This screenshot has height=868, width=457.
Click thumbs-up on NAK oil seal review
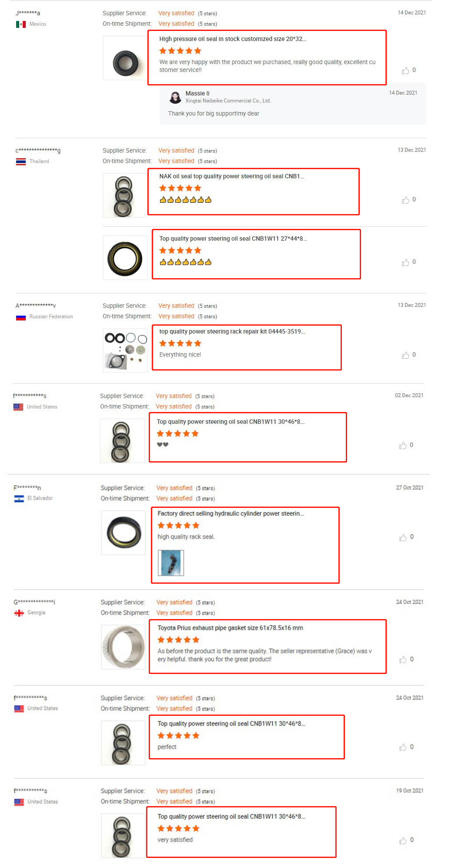pos(406,200)
